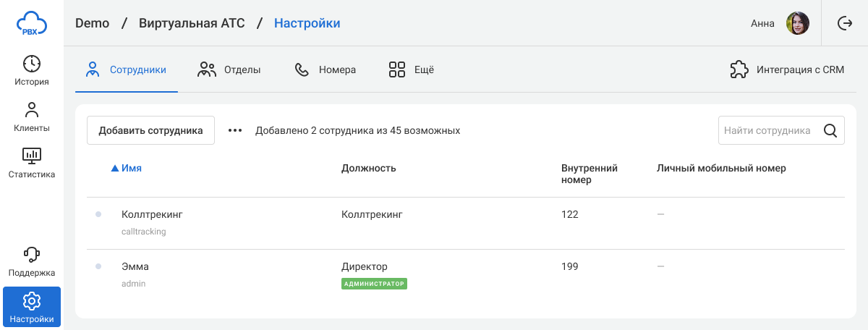This screenshot has height=330, width=868.
Task: Click in the Найти сотрудника search field
Action: [x=767, y=131]
